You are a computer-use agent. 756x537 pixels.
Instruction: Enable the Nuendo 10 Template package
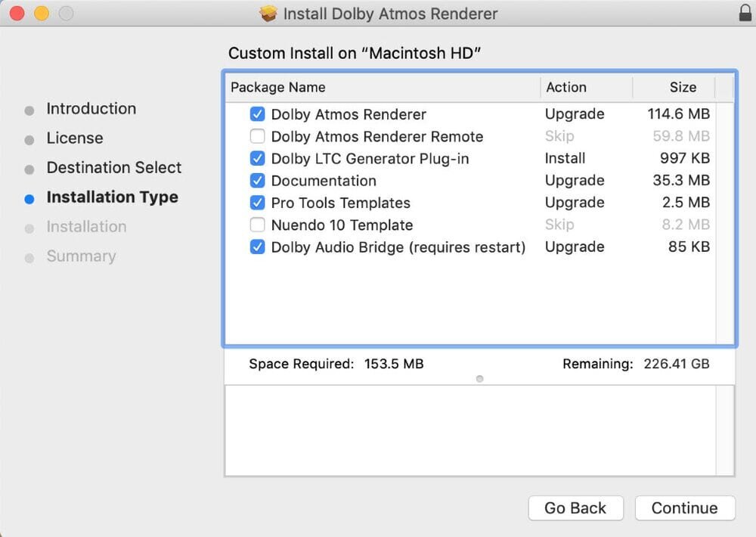257,225
